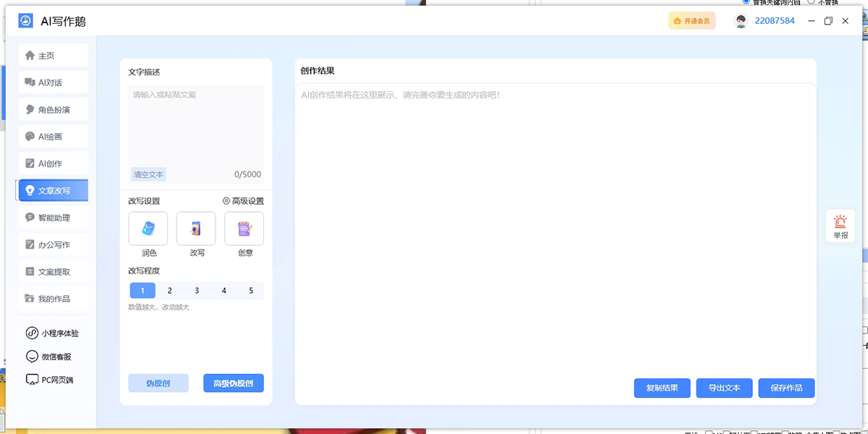Click 导出文本 button
This screenshot has height=434, width=868.
click(x=725, y=388)
